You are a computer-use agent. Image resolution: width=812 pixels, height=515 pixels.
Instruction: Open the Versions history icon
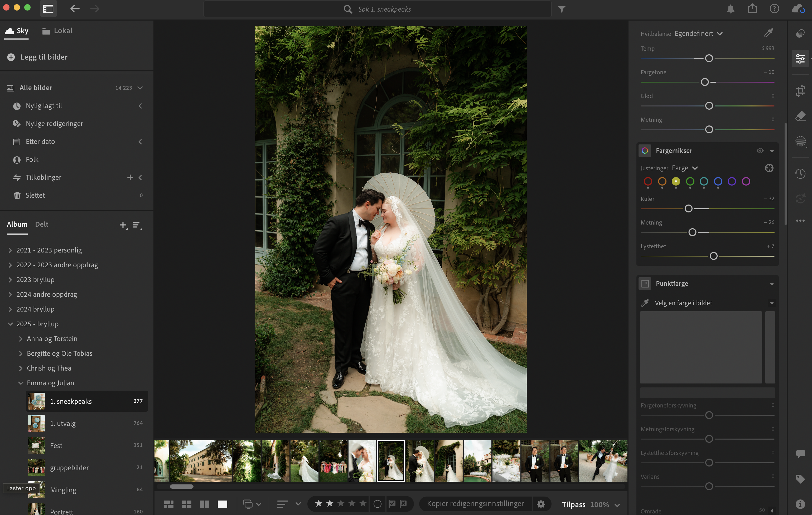point(800,174)
